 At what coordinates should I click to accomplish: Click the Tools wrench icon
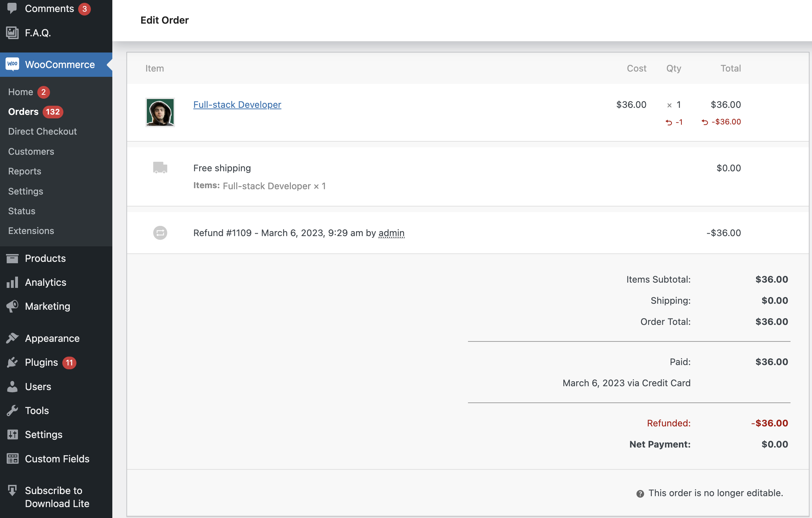(x=13, y=410)
